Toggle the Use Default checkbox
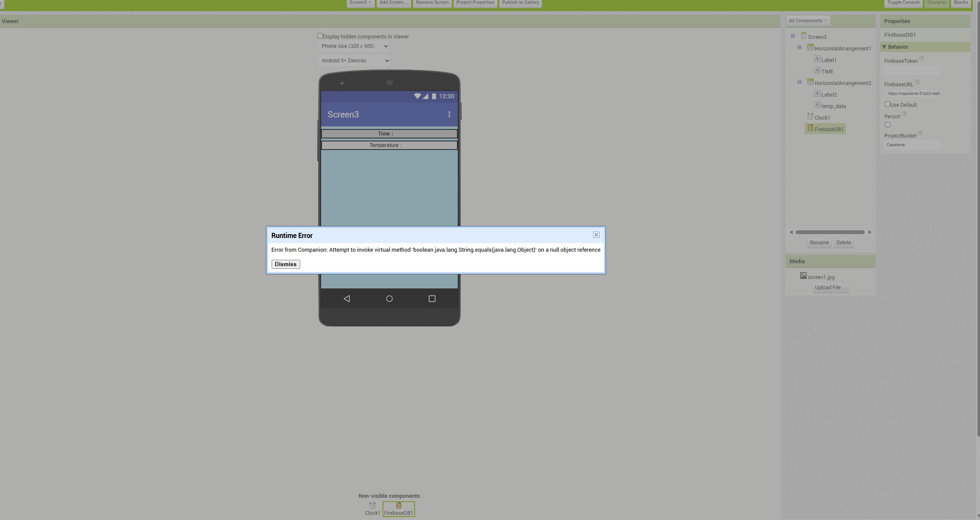This screenshot has width=980, height=520. [x=887, y=104]
